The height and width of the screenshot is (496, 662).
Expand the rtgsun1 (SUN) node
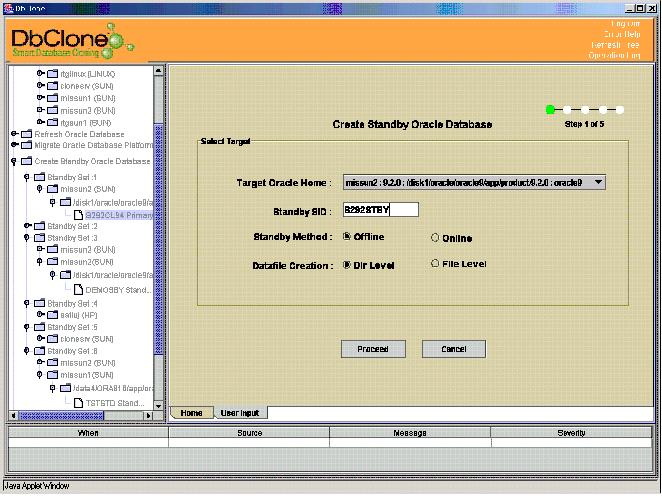point(41,122)
